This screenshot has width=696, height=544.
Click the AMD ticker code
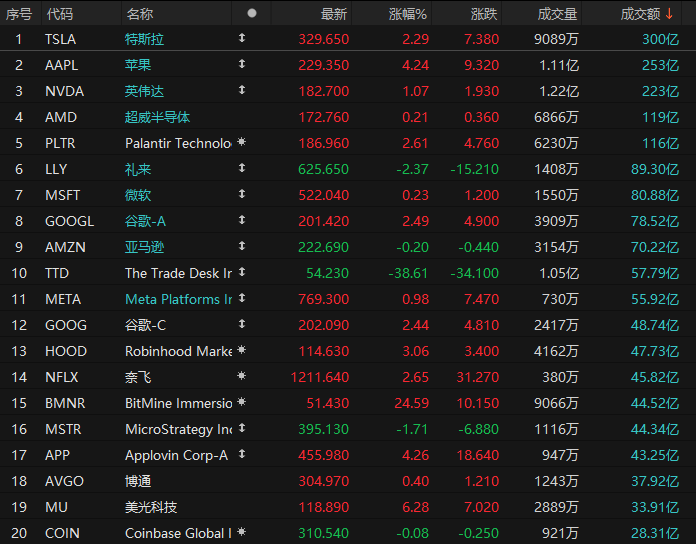(61, 117)
